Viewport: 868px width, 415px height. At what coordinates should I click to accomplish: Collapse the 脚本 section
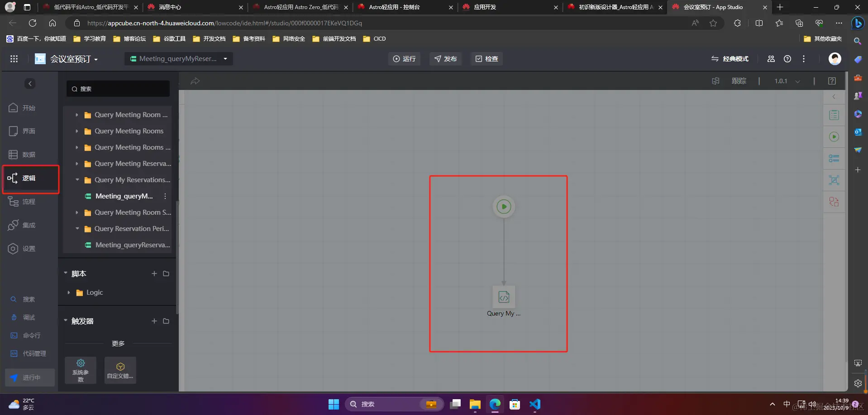coord(66,273)
